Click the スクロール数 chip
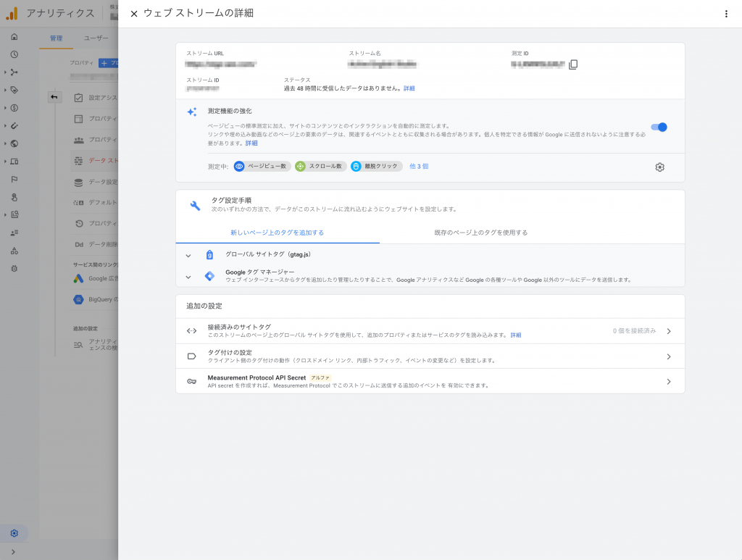This screenshot has height=560, width=742. pyautogui.click(x=320, y=167)
